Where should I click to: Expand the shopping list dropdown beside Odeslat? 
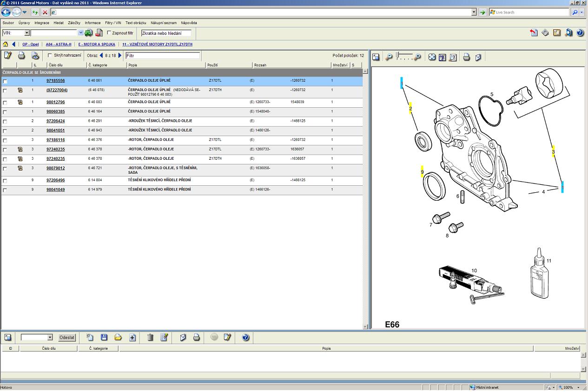click(x=50, y=338)
